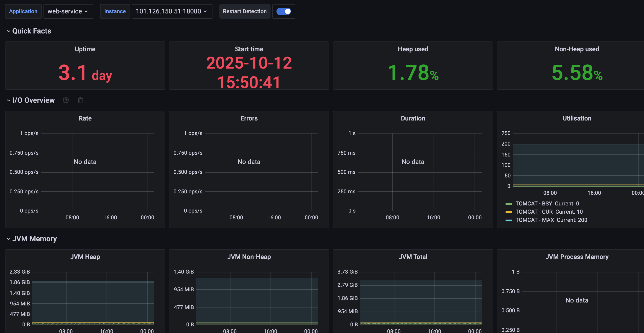Viewport: 644px width, 333px height.
Task: Open the web-service application dropdown
Action: pyautogui.click(x=68, y=11)
